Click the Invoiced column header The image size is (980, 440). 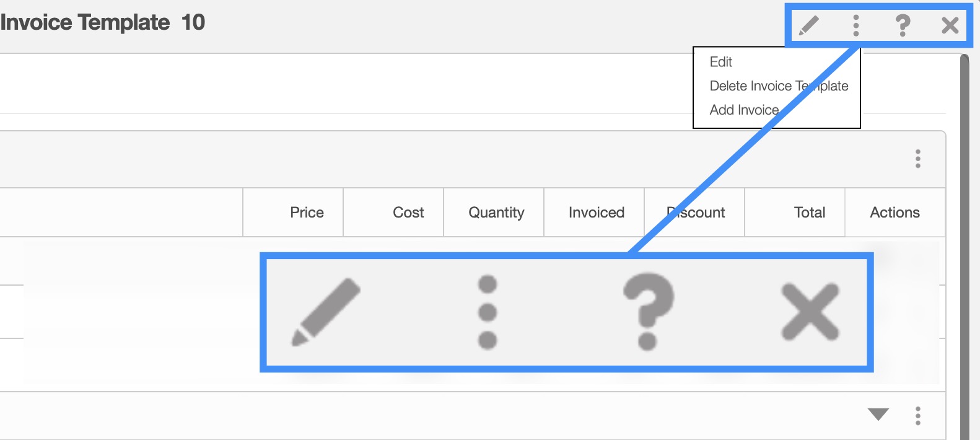tap(596, 213)
